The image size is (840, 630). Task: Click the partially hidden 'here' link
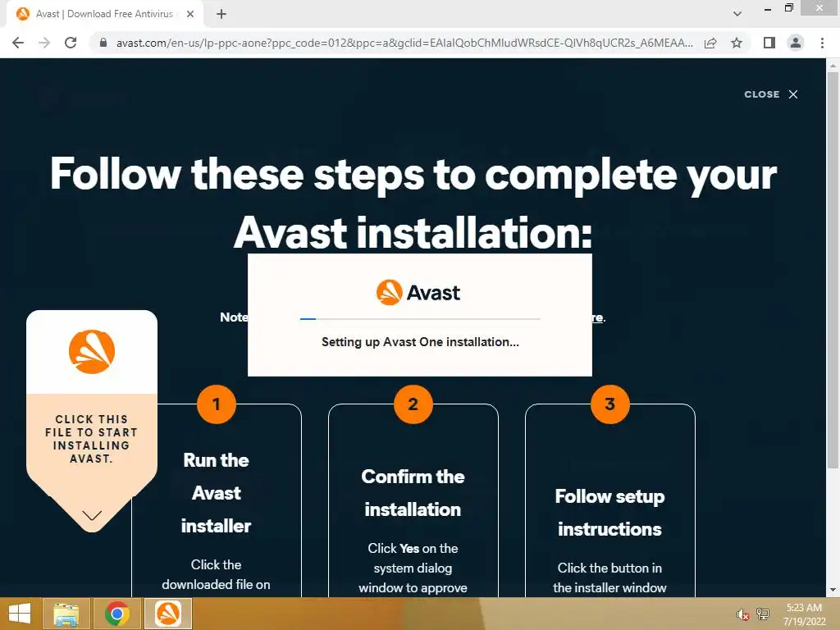(598, 317)
